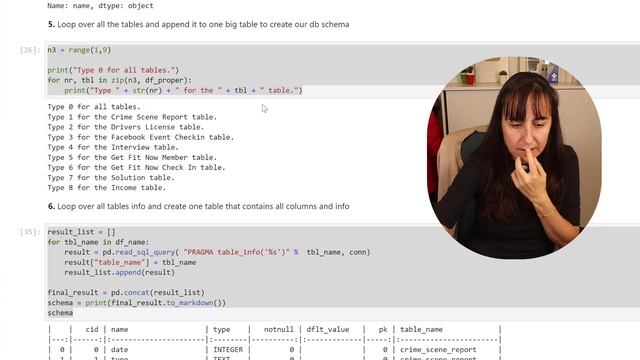Click the 'result_list.append(result)' line
The width and height of the screenshot is (640, 360).
tap(120, 272)
